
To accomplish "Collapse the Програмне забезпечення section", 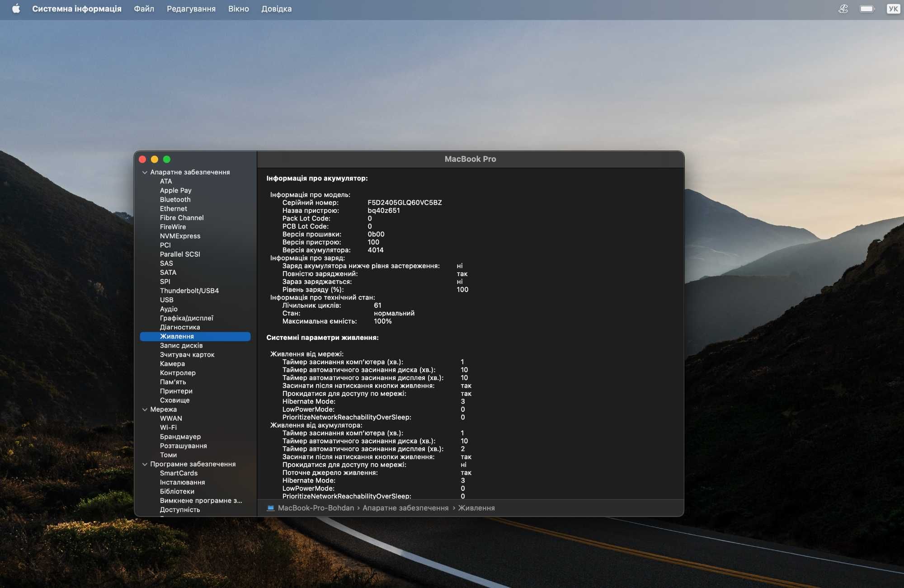I will pos(145,464).
